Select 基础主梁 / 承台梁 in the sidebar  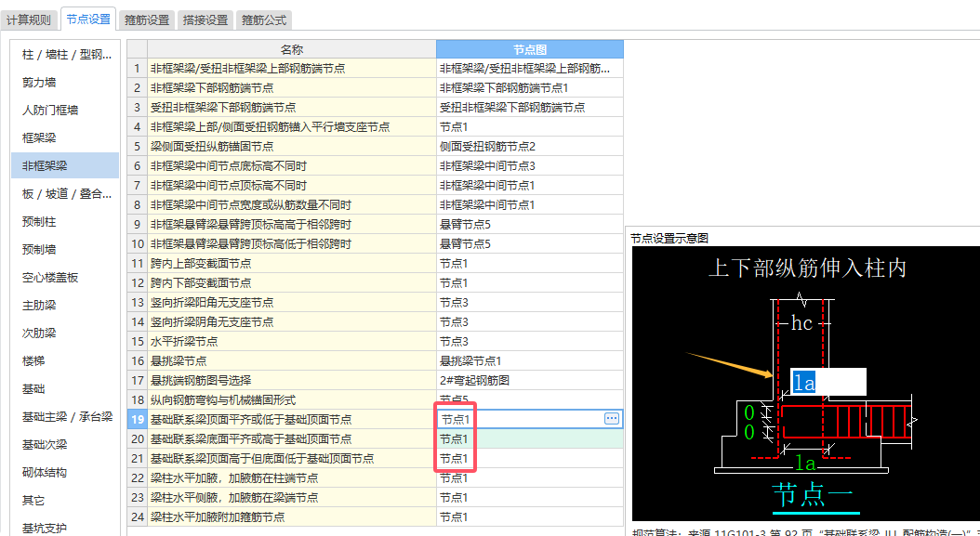pos(66,417)
